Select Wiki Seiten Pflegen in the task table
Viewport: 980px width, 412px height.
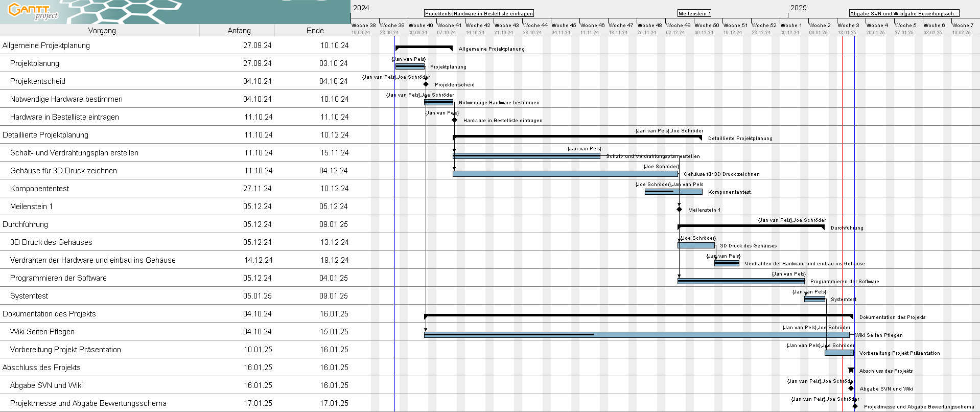tap(42, 332)
